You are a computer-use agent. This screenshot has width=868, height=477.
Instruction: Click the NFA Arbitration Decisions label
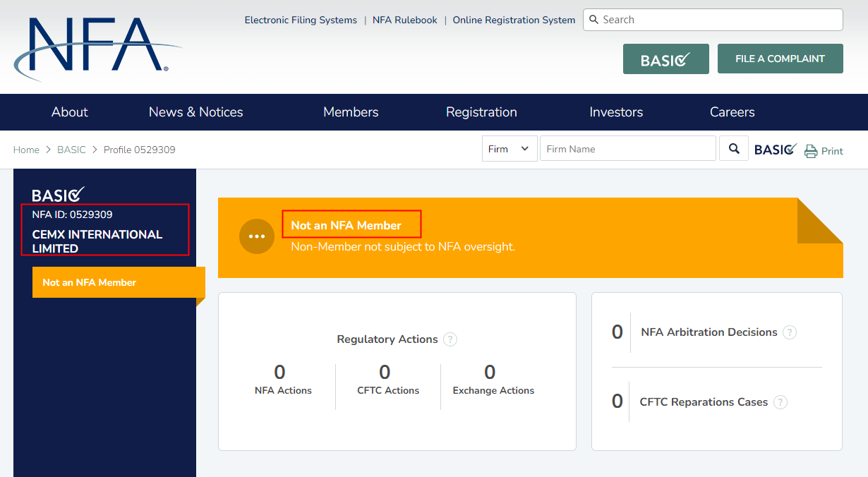(x=709, y=332)
